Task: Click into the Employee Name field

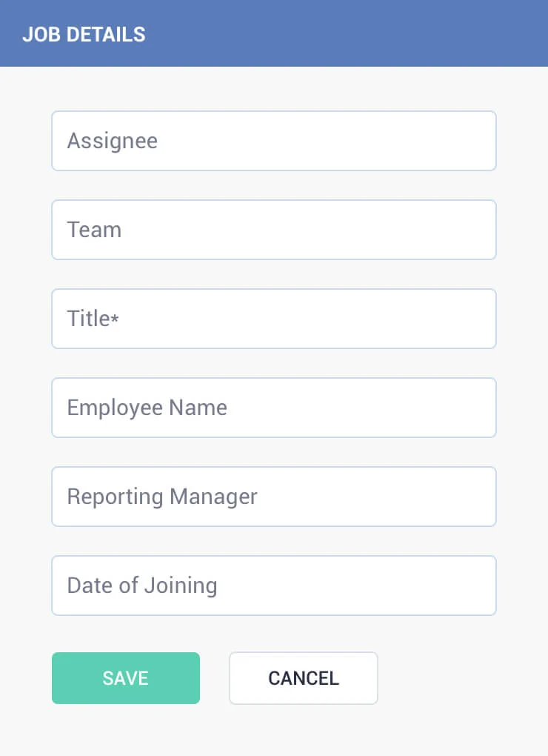Action: [273, 408]
